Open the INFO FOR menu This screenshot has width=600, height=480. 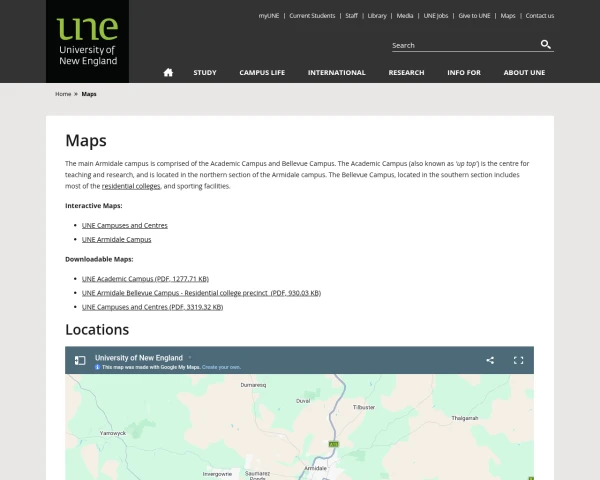(x=464, y=72)
